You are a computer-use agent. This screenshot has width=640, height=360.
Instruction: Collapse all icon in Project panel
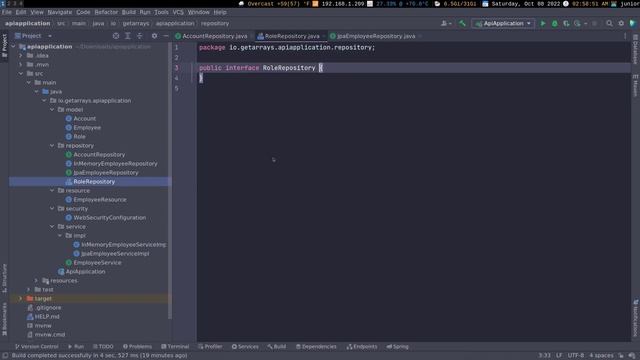[x=140, y=36]
